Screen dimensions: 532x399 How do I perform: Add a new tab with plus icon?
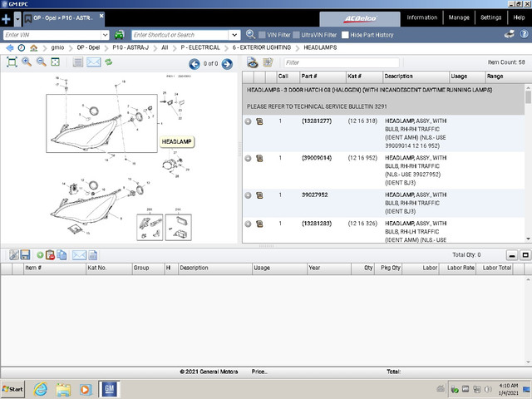(x=6, y=19)
